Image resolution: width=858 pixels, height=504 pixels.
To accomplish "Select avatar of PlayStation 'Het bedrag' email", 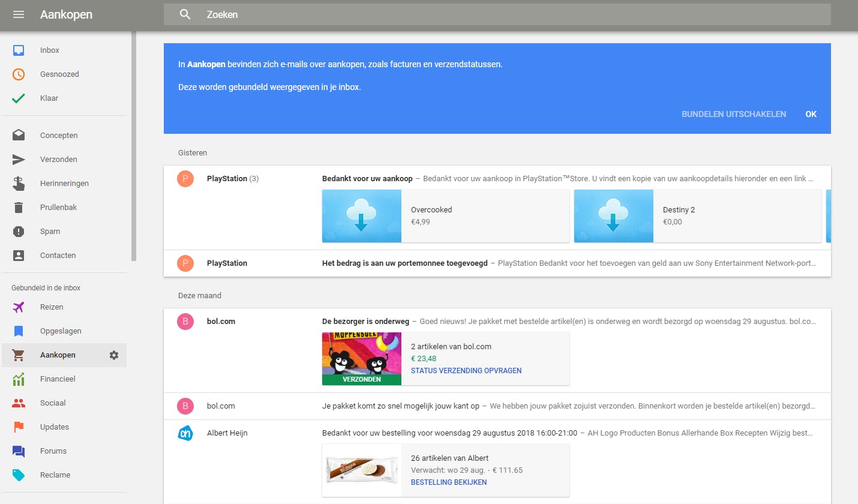I will (x=185, y=263).
